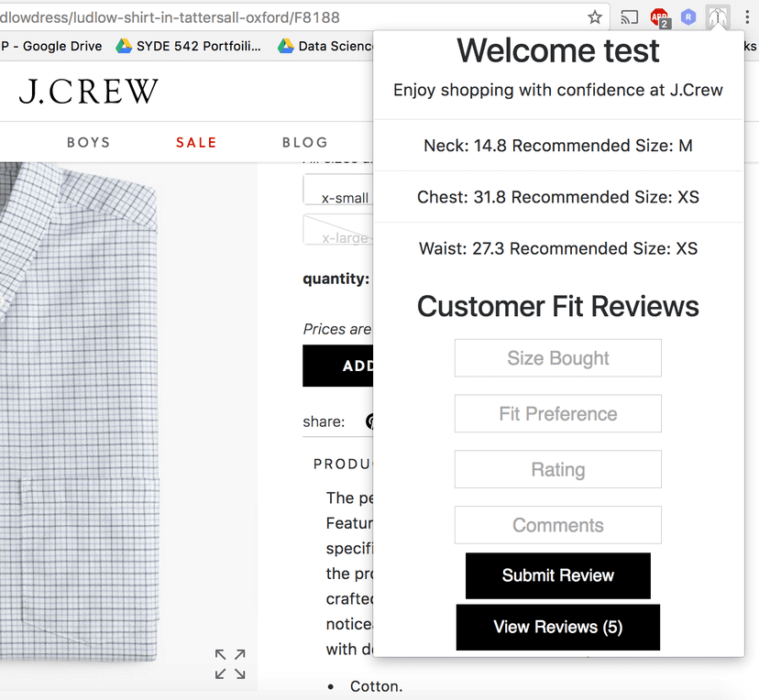Image resolution: width=759 pixels, height=700 pixels.
Task: Open the Rating selector
Action: [557, 469]
